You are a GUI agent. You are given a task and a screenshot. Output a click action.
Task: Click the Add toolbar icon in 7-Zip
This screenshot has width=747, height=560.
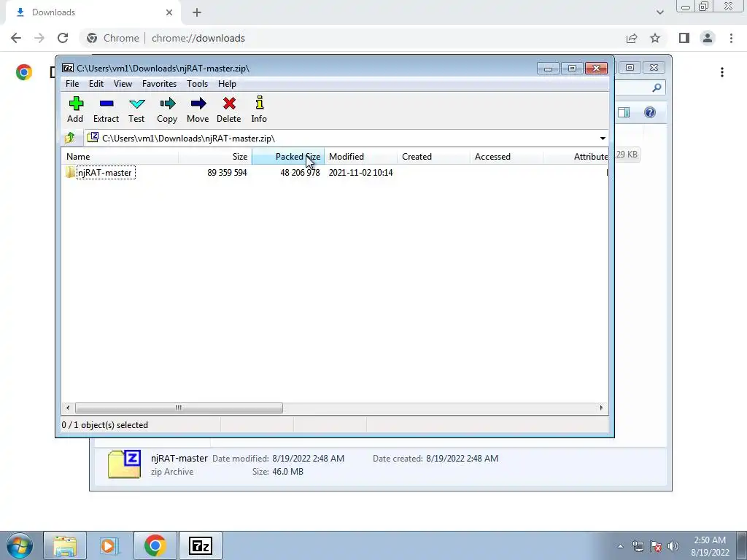75,109
